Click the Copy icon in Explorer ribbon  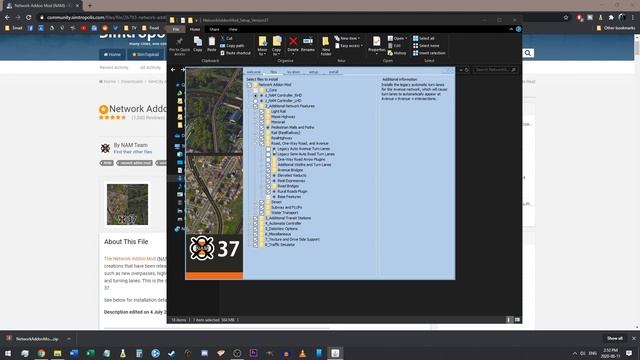tap(198, 42)
